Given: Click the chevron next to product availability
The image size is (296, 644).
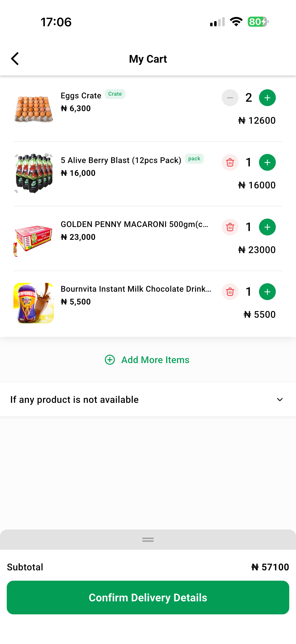Looking at the screenshot, I should [280, 399].
